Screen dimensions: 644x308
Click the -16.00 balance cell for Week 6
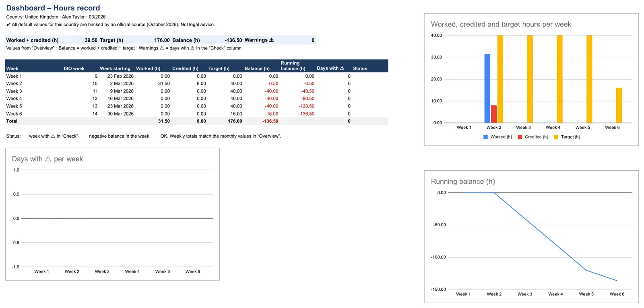coord(272,114)
